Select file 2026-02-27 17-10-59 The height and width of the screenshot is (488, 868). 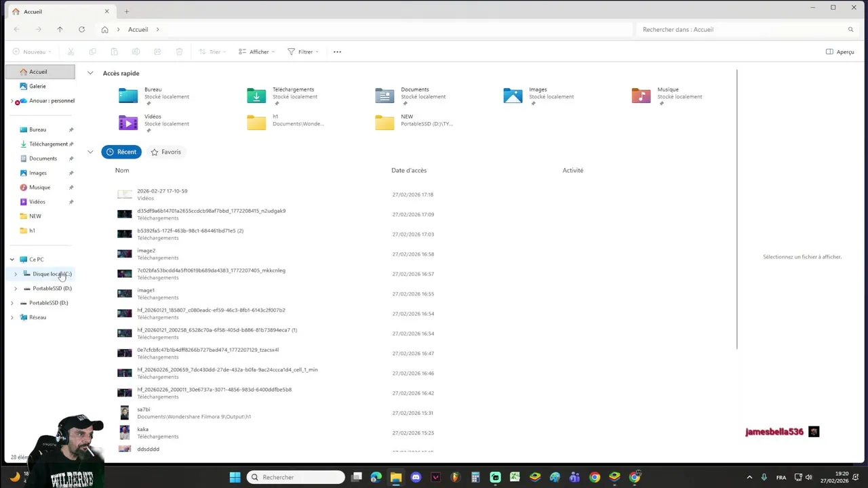pos(420,195)
